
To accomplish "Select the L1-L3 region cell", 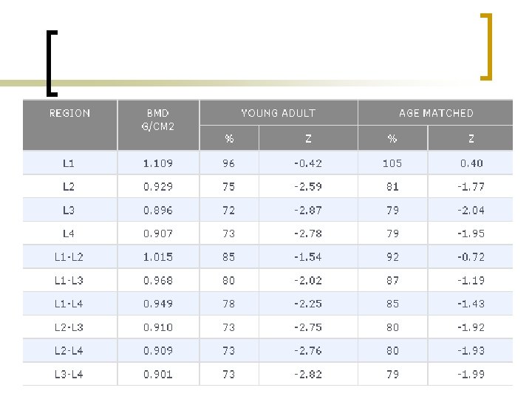I will point(69,281).
